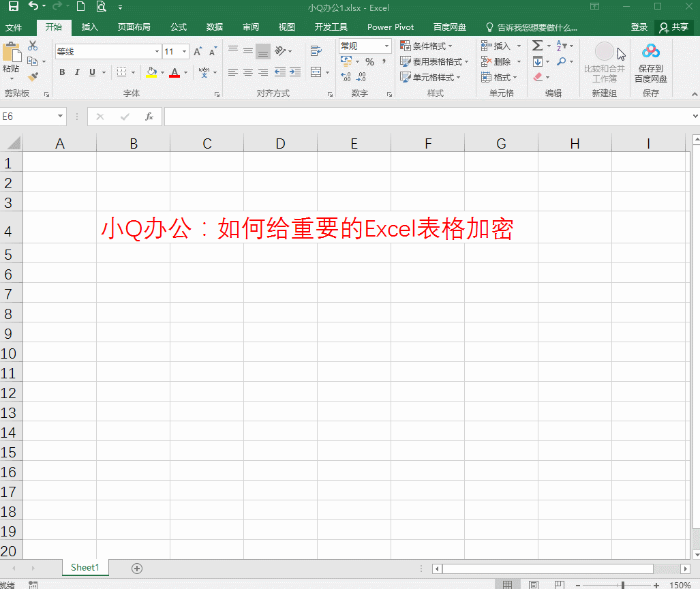Top-align cell contents
The height and width of the screenshot is (589, 700).
(233, 50)
